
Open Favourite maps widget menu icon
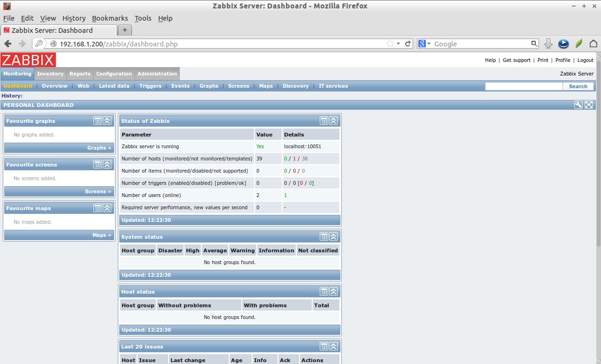[97, 208]
